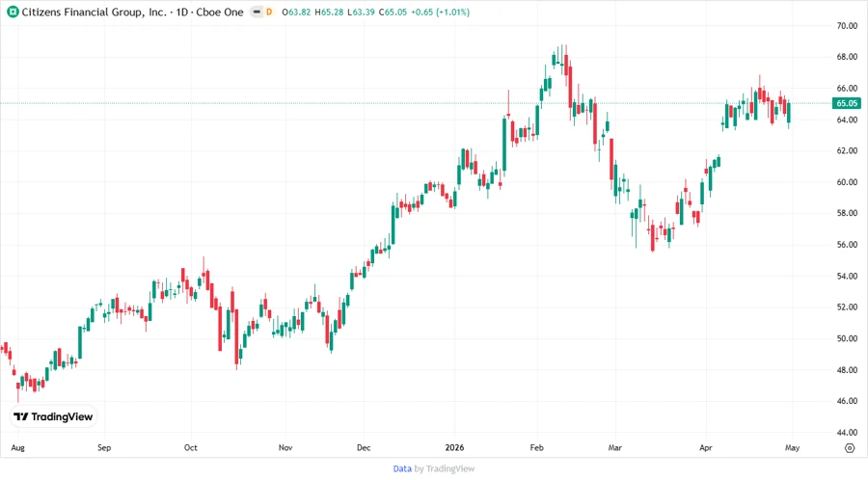
Task: Click the 44.00 price scale label
Action: pos(847,433)
